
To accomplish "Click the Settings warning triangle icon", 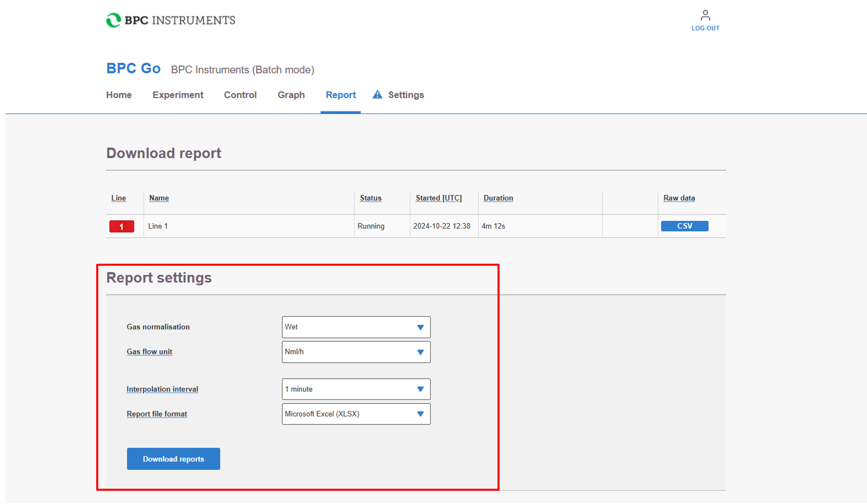I will tap(377, 94).
